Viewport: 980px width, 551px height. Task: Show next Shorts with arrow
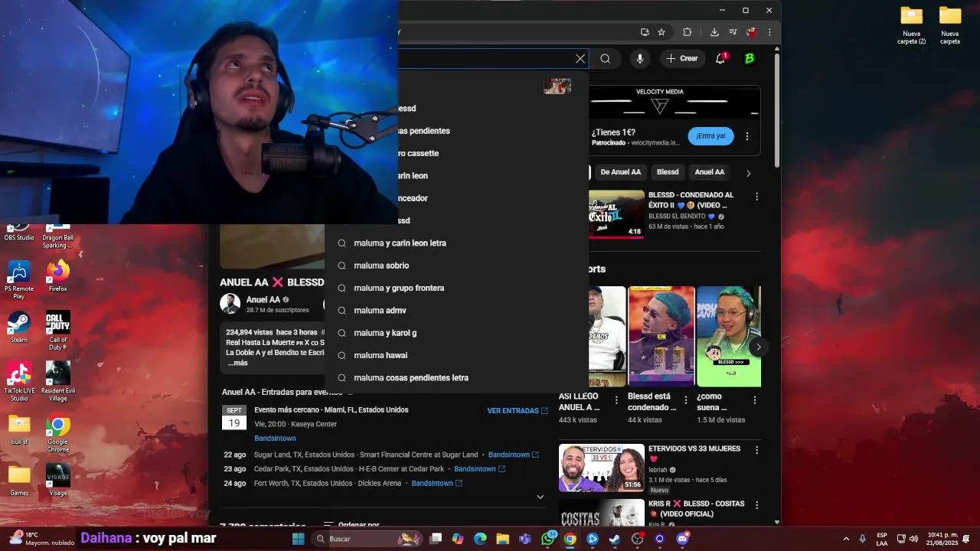coord(758,347)
